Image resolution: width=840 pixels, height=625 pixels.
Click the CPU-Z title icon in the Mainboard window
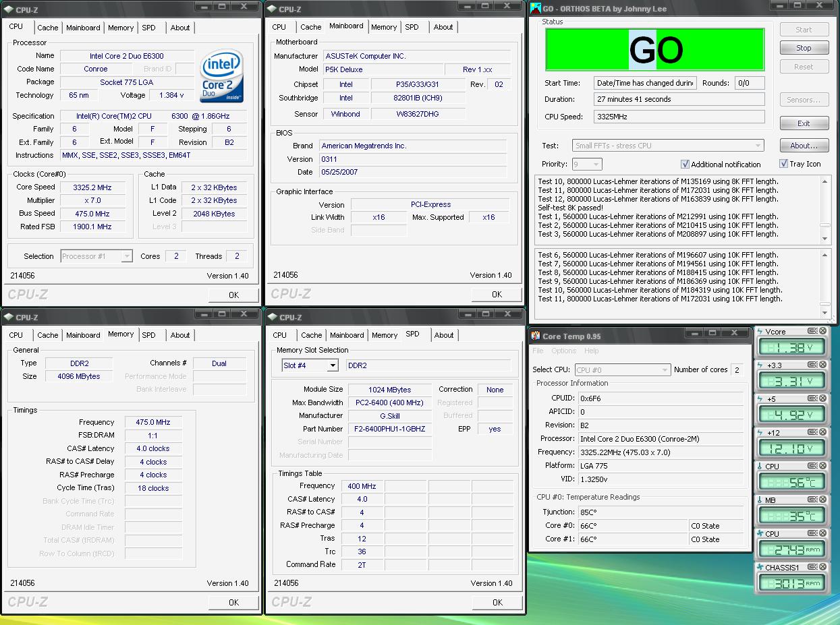271,9
